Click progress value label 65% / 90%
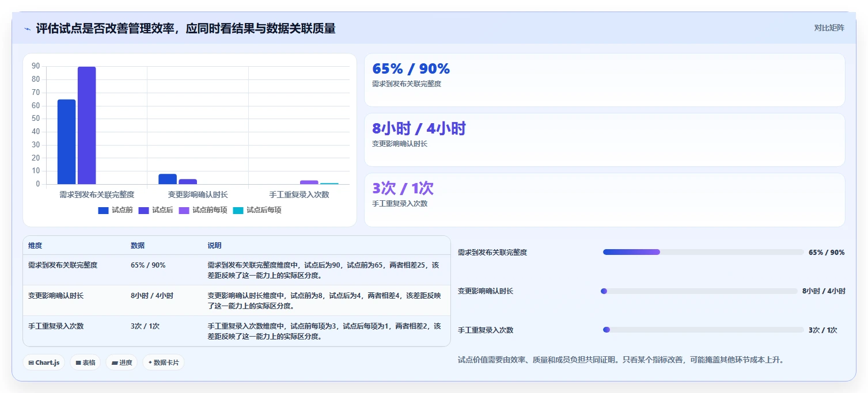This screenshot has height=393, width=868. (827, 253)
